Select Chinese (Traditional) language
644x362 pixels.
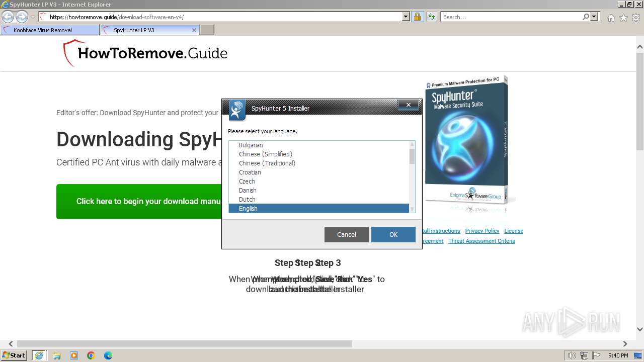point(319,163)
